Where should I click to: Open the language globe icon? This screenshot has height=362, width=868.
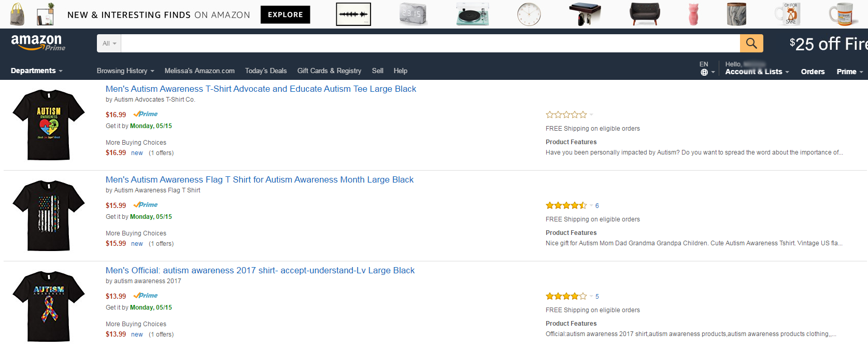coord(704,72)
